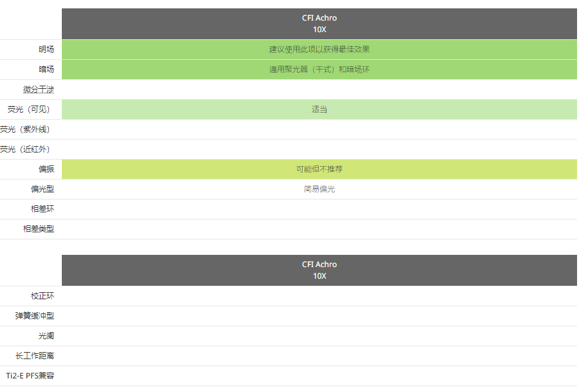Click the darkfield cell 通用聚光器（干式）和暗场环
The height and width of the screenshot is (390, 588).
click(x=319, y=70)
